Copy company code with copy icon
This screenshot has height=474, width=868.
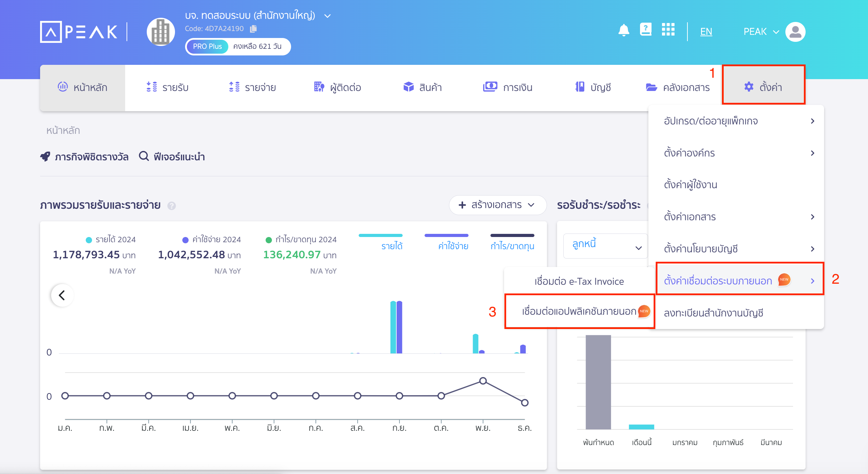(253, 29)
